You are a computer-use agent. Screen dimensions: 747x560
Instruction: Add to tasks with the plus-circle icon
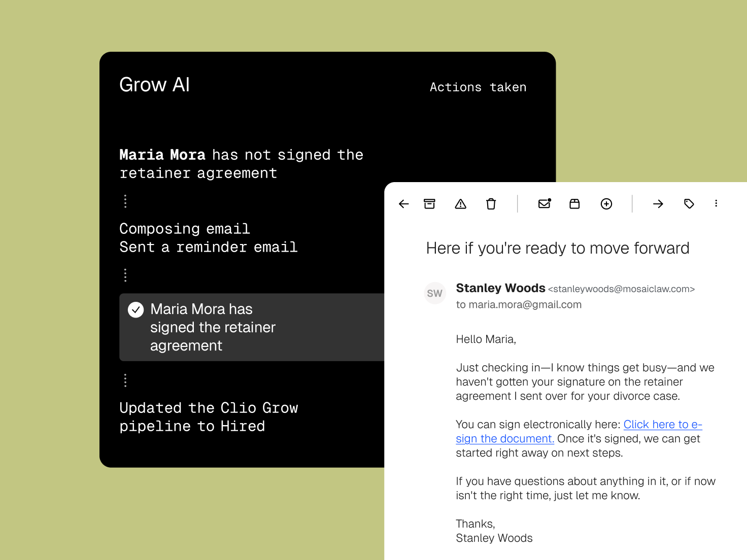pyautogui.click(x=606, y=204)
